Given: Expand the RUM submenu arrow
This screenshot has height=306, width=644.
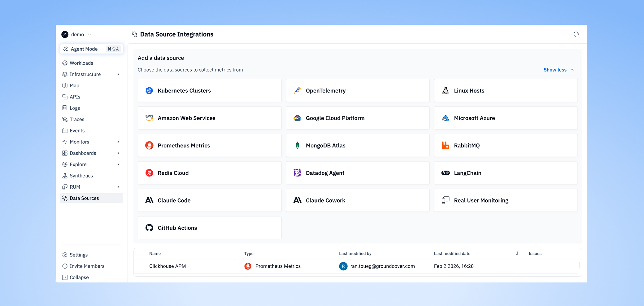Looking at the screenshot, I should (x=118, y=187).
